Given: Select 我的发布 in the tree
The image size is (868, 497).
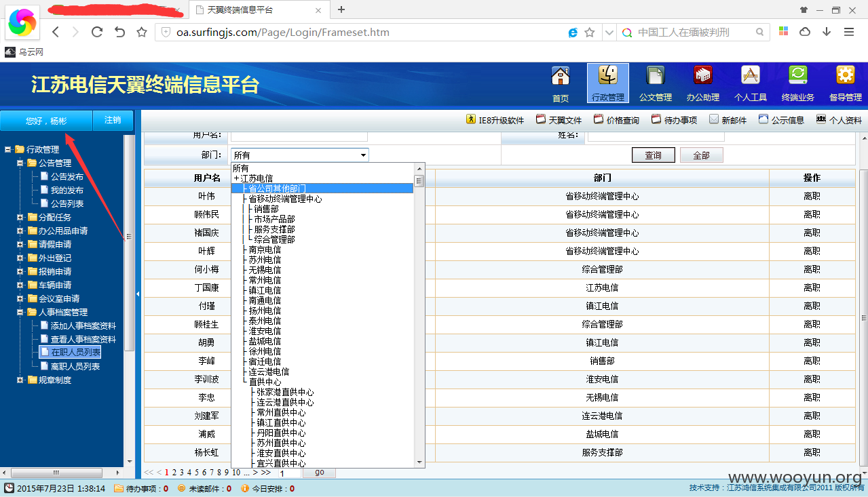Looking at the screenshot, I should tap(67, 190).
